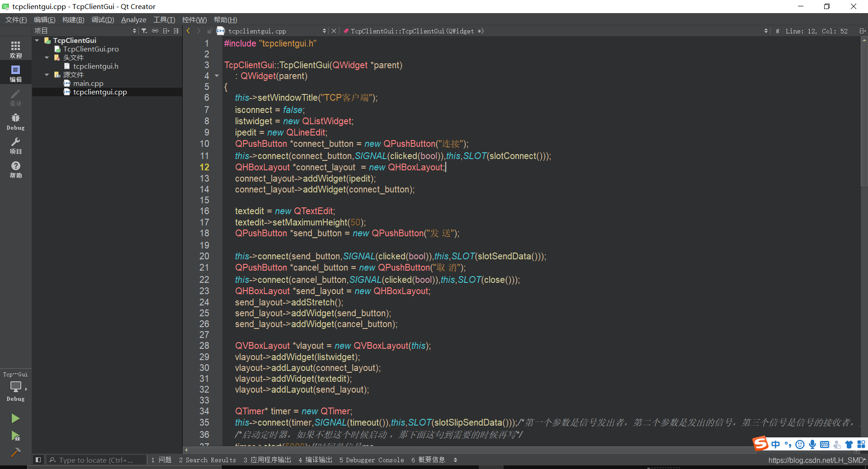The width and height of the screenshot is (868, 469).
Task: Show the 1 问题 issues pane
Action: [161, 460]
